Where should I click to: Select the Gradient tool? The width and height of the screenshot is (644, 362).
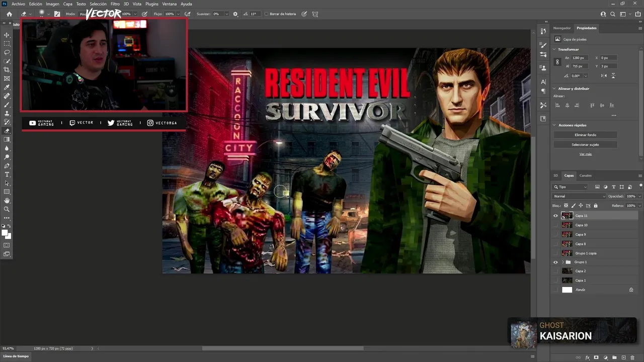pyautogui.click(x=7, y=140)
